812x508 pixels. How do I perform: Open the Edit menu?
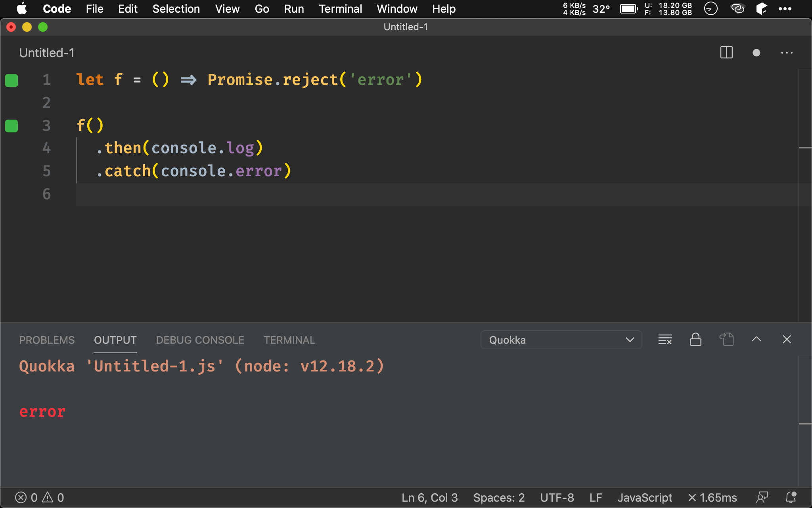128,9
